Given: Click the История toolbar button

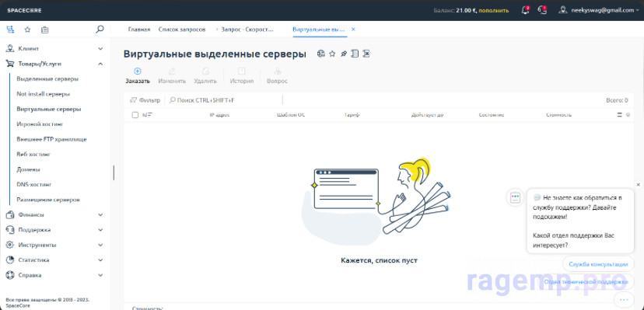Looking at the screenshot, I should coord(241,76).
